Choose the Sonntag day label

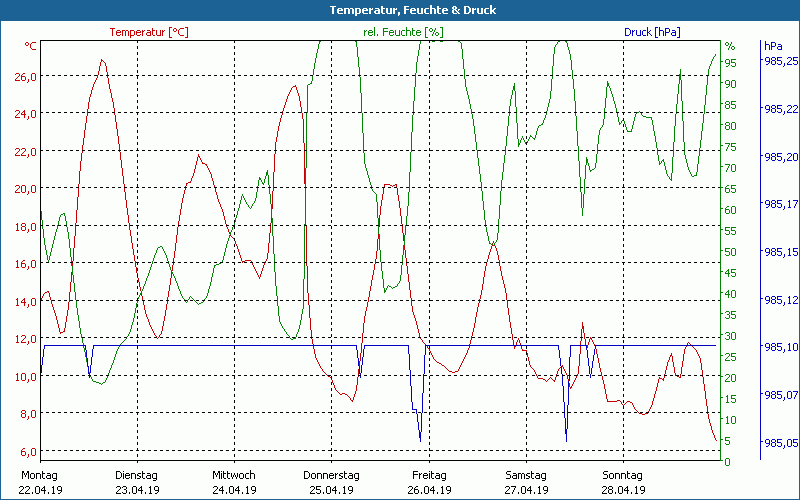click(622, 475)
